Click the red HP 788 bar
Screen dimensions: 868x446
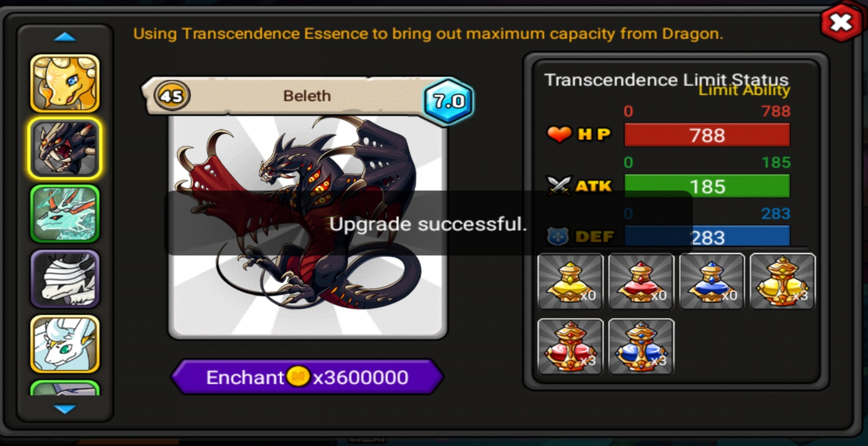click(707, 135)
